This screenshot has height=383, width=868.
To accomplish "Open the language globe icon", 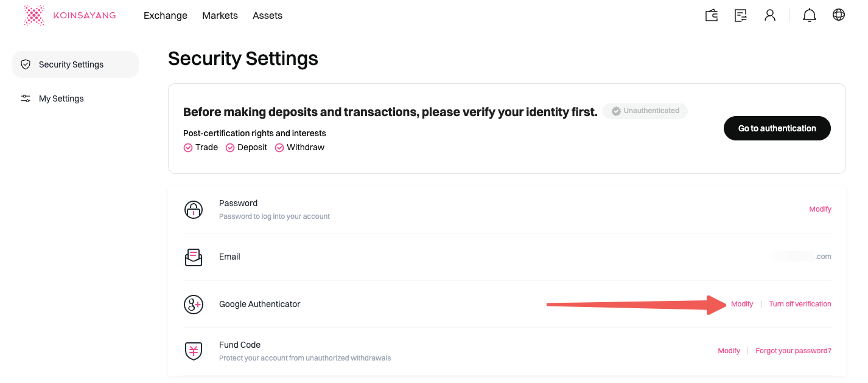I will click(x=839, y=15).
